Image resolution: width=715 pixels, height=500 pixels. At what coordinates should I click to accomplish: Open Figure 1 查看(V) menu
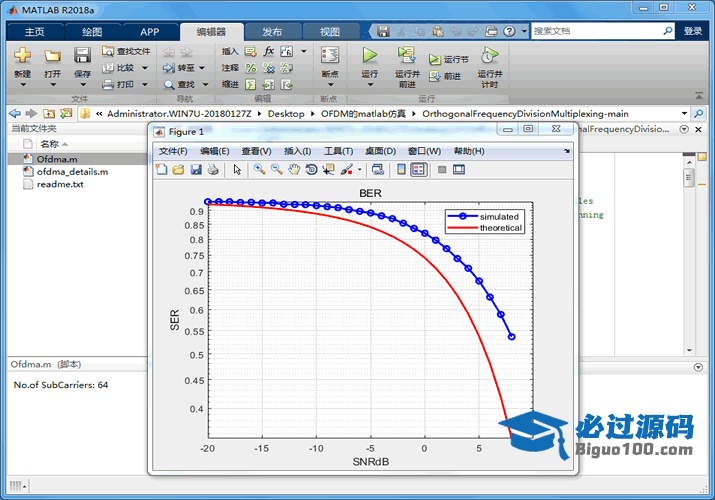pyautogui.click(x=256, y=151)
